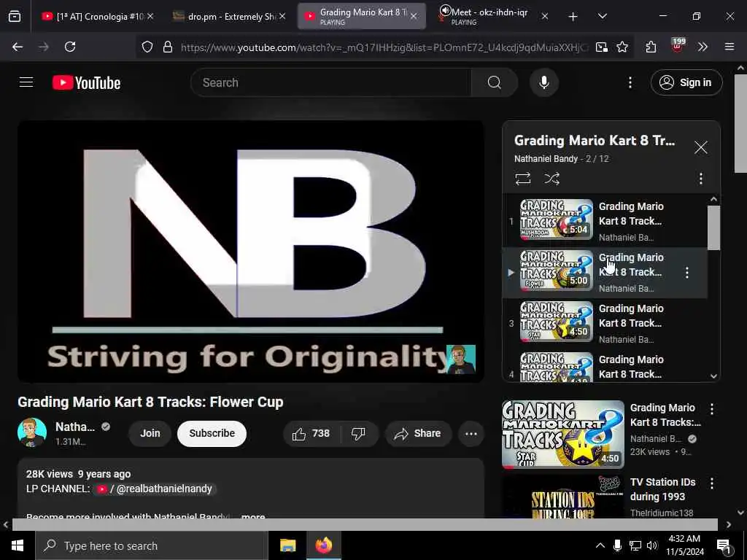
Task: Show hidden system tray icons
Action: point(600,545)
